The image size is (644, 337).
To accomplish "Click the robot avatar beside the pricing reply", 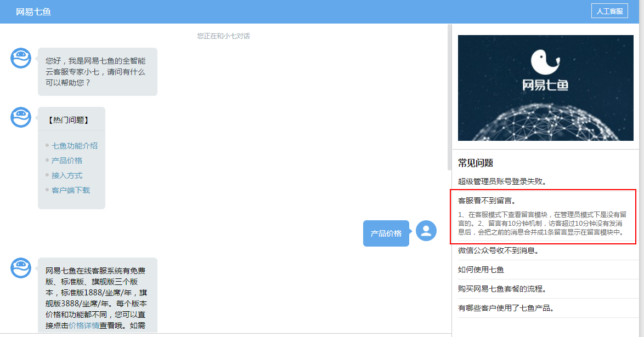I will [20, 268].
